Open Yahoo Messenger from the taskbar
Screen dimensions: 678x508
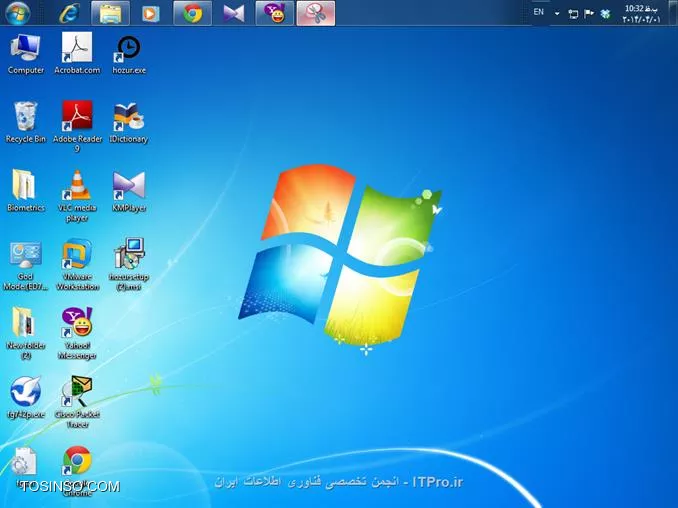[x=275, y=13]
